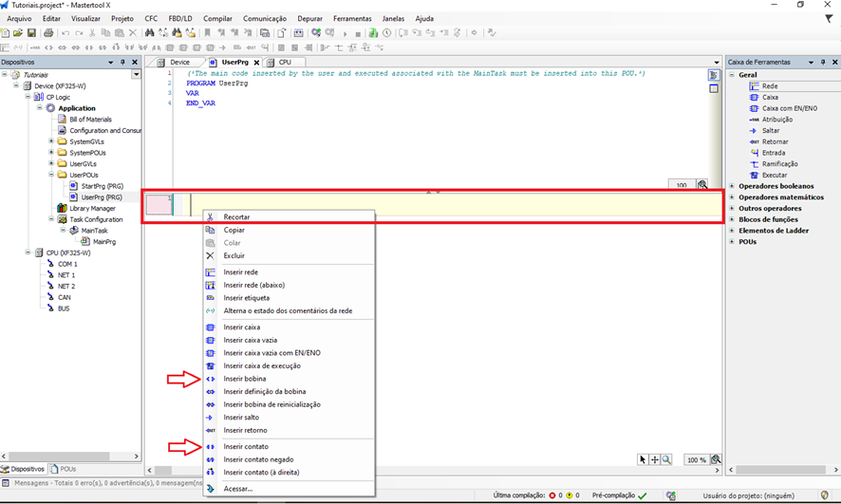Click the Save icon in the toolbar
This screenshot has width=841, height=504.
31,33
